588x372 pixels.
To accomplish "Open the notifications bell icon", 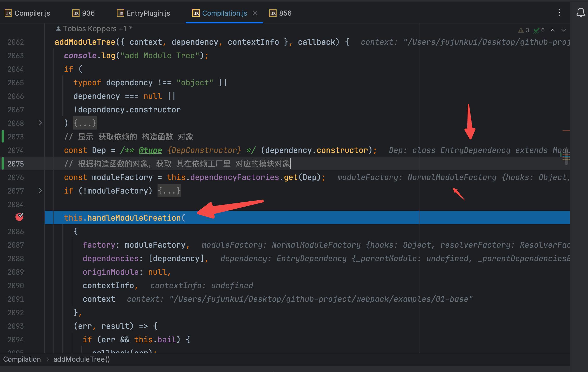I will pos(580,12).
